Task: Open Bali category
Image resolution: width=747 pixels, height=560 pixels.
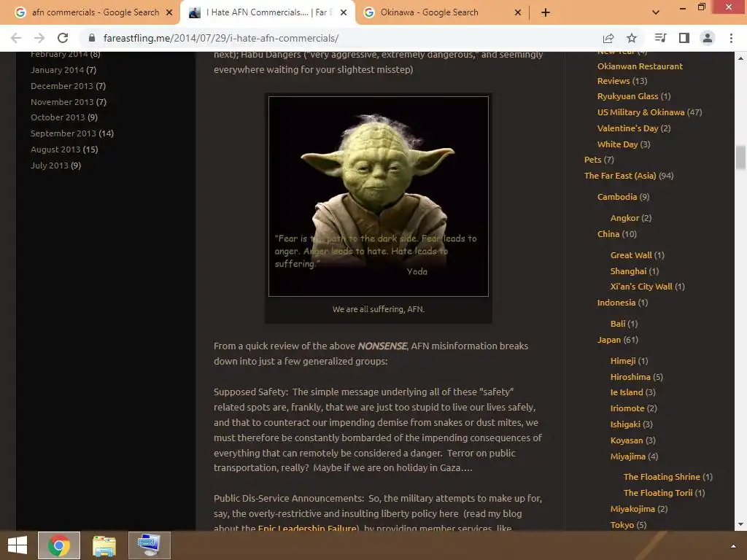Action: [617, 324]
